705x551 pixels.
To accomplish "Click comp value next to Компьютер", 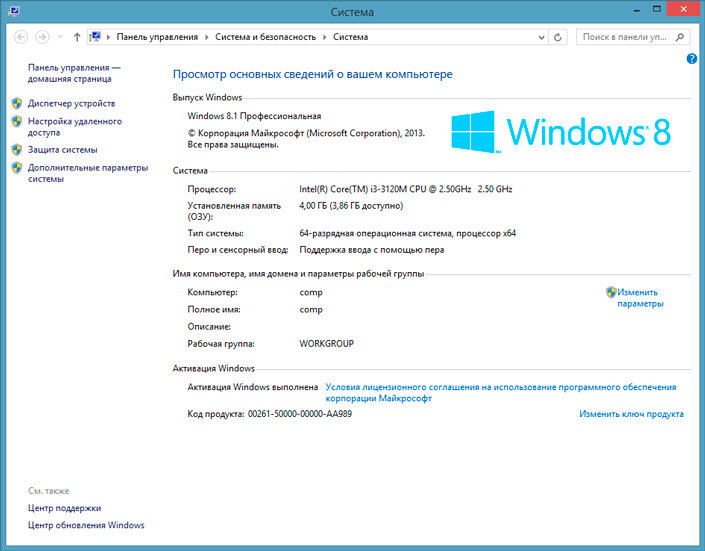I will pyautogui.click(x=311, y=292).
